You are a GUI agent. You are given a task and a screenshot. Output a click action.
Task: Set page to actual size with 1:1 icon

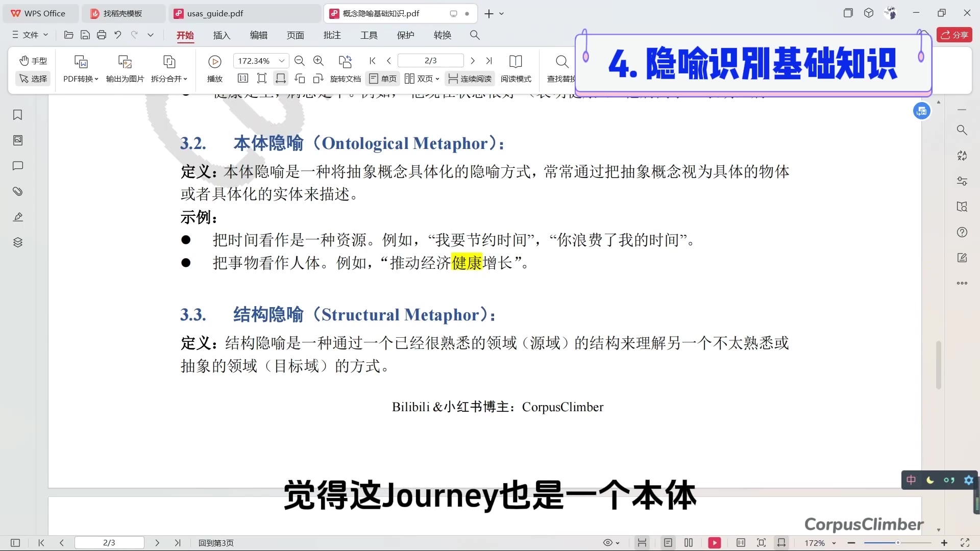(x=242, y=79)
